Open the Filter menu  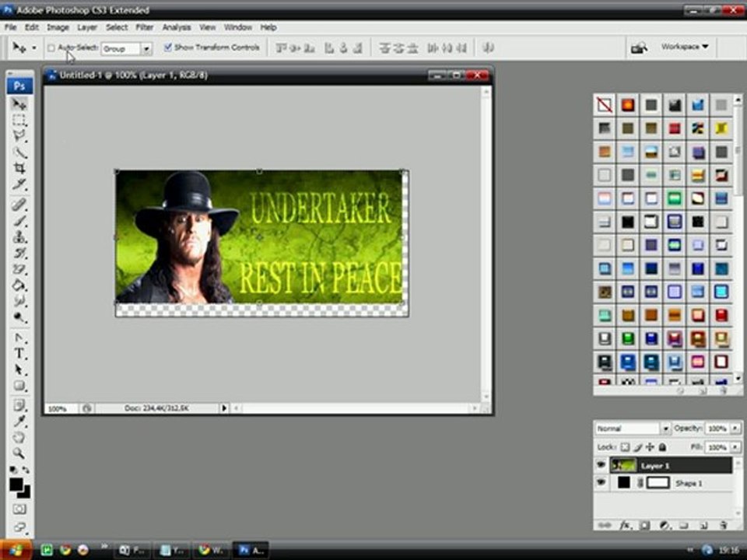(145, 27)
